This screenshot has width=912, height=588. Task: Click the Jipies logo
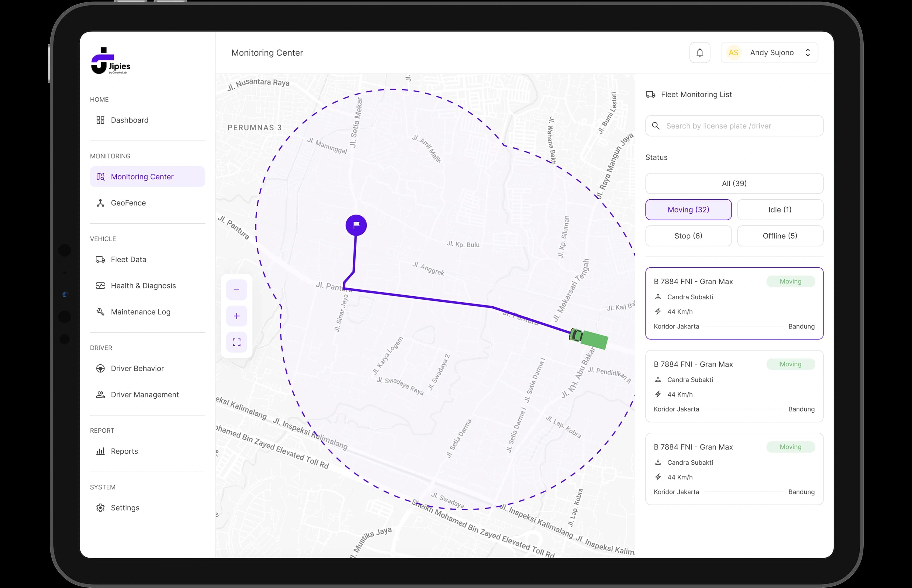tap(111, 61)
